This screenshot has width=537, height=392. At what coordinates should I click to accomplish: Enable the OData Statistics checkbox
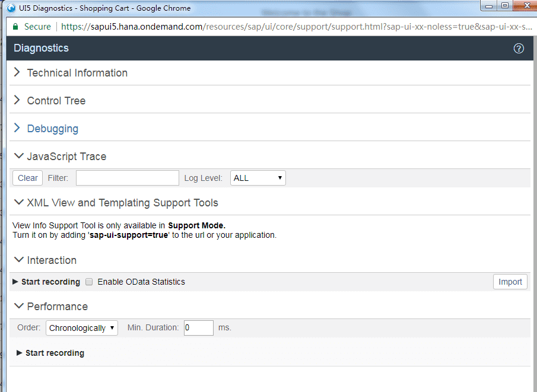89,282
